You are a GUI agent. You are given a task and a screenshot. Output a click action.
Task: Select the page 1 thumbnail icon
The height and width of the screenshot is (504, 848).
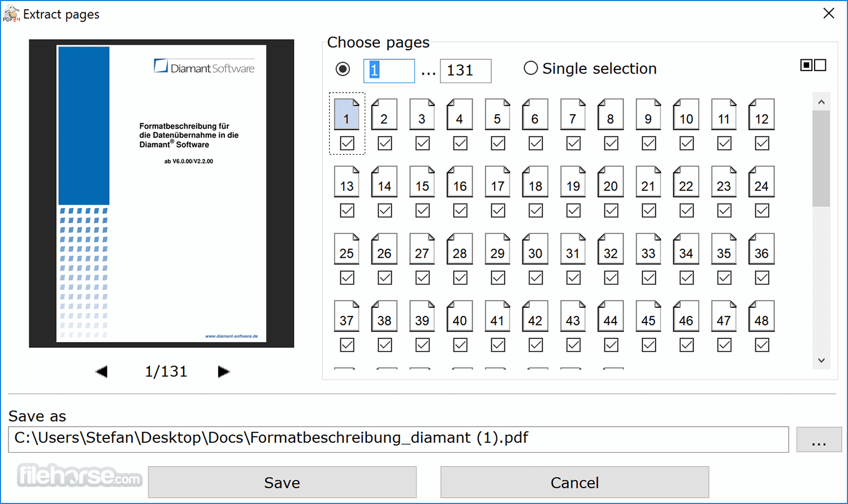click(x=347, y=114)
